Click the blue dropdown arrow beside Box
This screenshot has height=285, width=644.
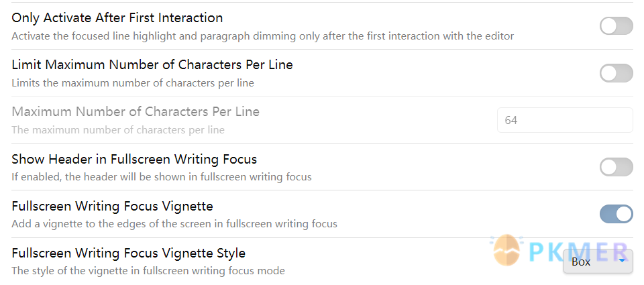tap(622, 260)
